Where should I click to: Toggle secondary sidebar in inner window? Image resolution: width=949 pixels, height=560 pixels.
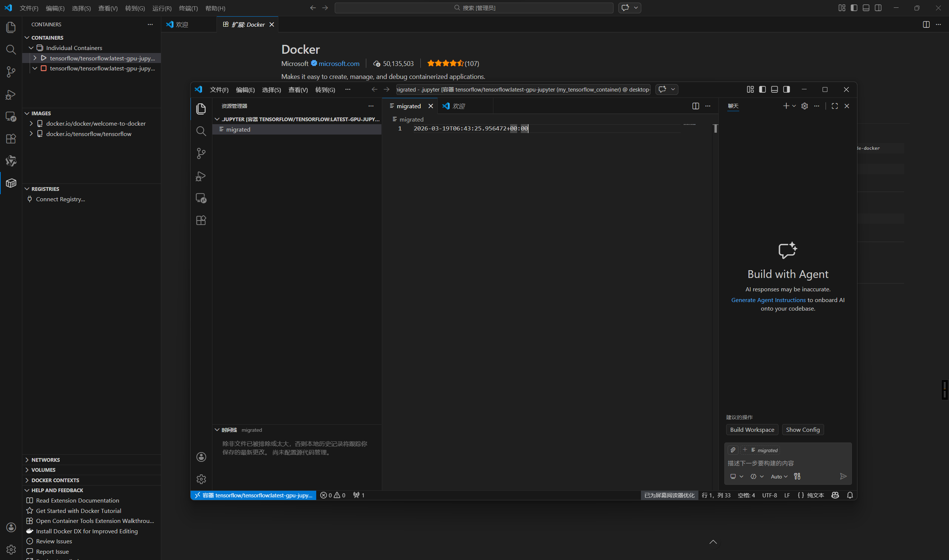point(786,89)
